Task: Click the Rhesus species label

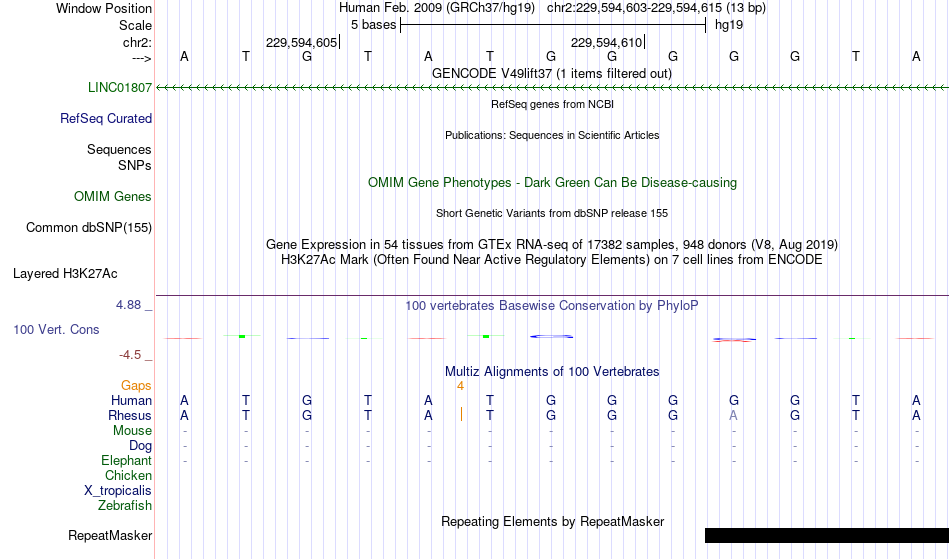Action: [130, 415]
